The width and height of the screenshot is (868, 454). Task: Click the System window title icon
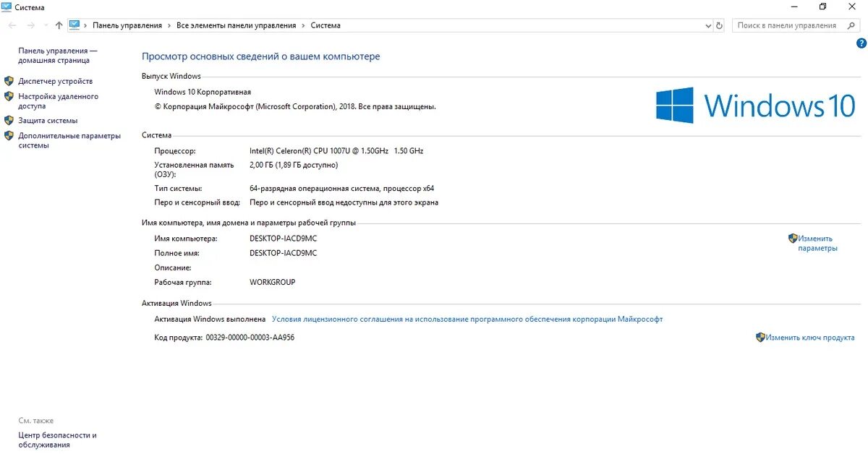pyautogui.click(x=6, y=7)
